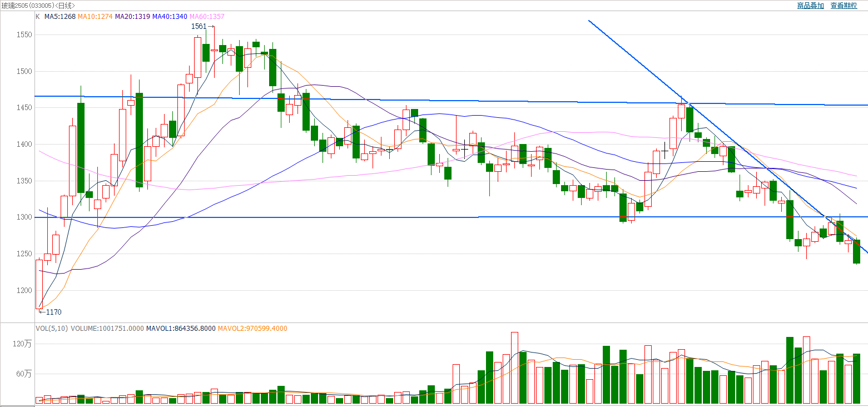868x407 pixels.
Task: Click the 1561 high price marker
Action: pos(199,26)
